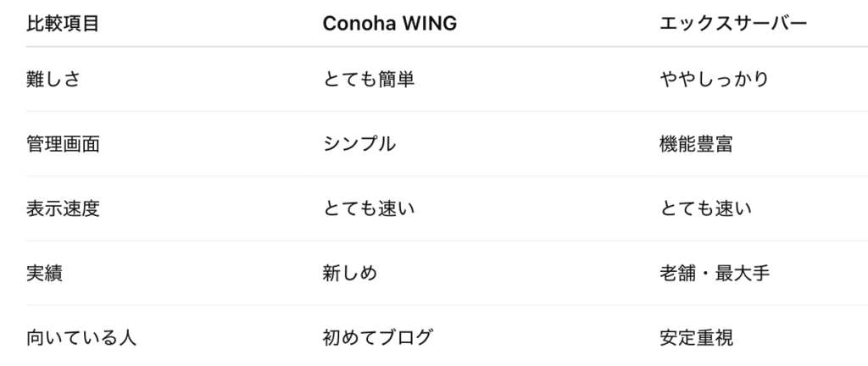868x366 pixels.
Task: Select the 初めてブログ cell
Action: pyautogui.click(x=378, y=337)
